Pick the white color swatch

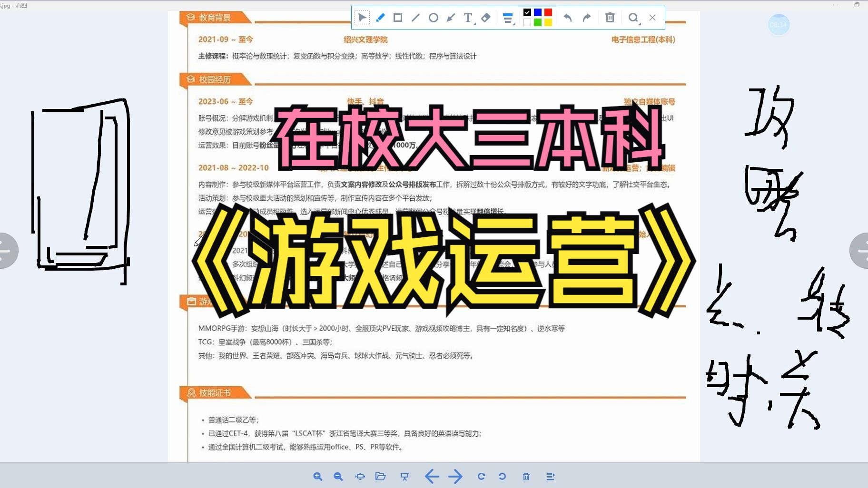coord(527,22)
